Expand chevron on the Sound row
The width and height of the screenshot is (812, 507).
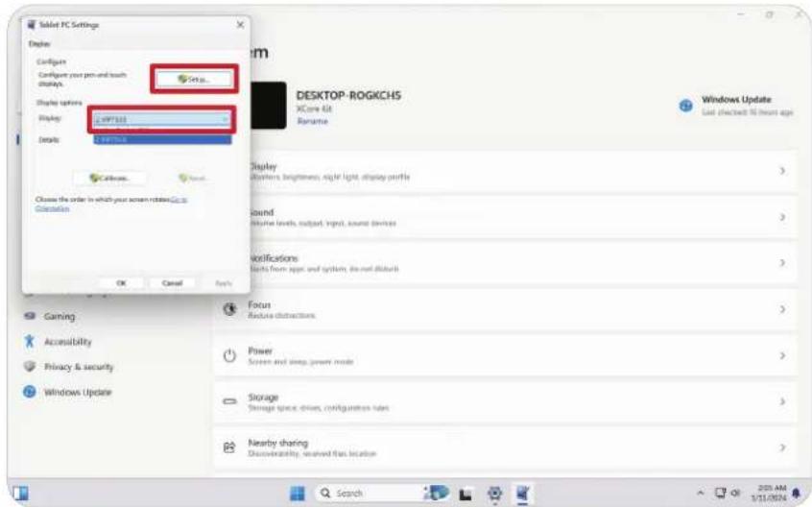click(x=782, y=217)
